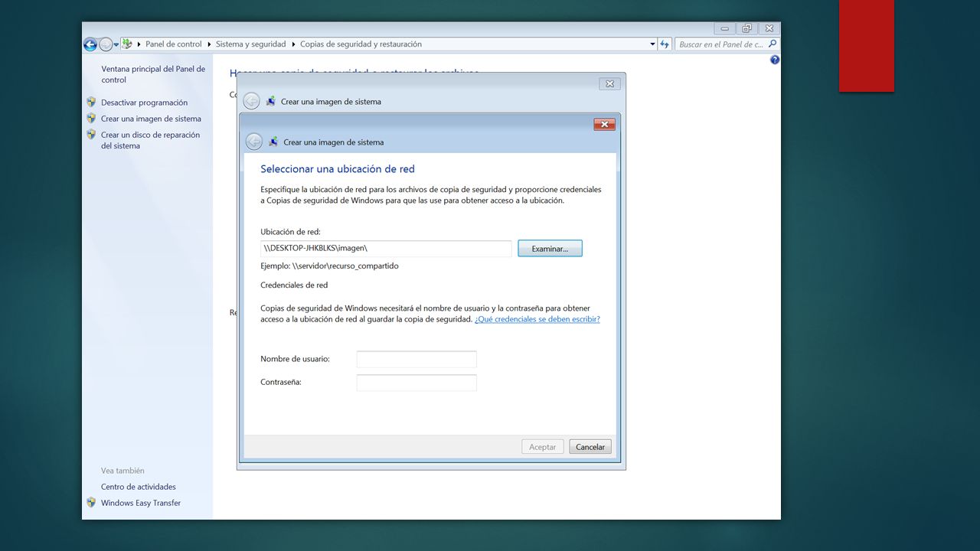
Task: Click wizard icon in rear dialog title
Action: pos(270,101)
